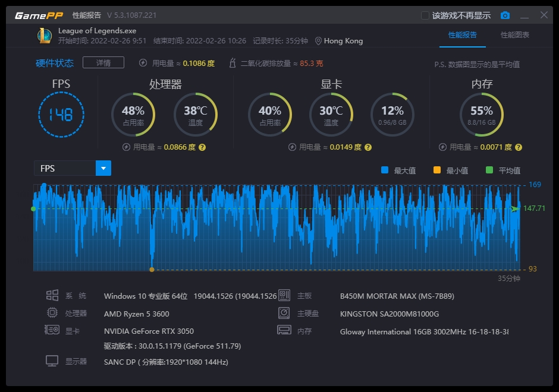The height and width of the screenshot is (392, 559).
Task: Click the minimum FPS marker on chart
Action: (152, 270)
